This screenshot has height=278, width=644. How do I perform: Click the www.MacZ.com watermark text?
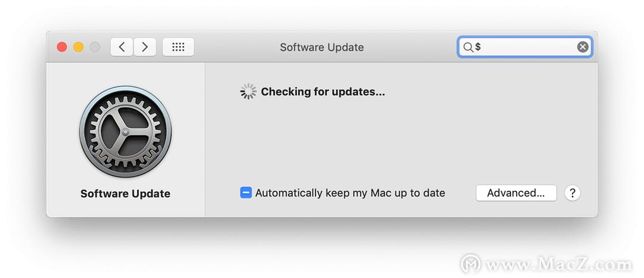pyautogui.click(x=559, y=265)
